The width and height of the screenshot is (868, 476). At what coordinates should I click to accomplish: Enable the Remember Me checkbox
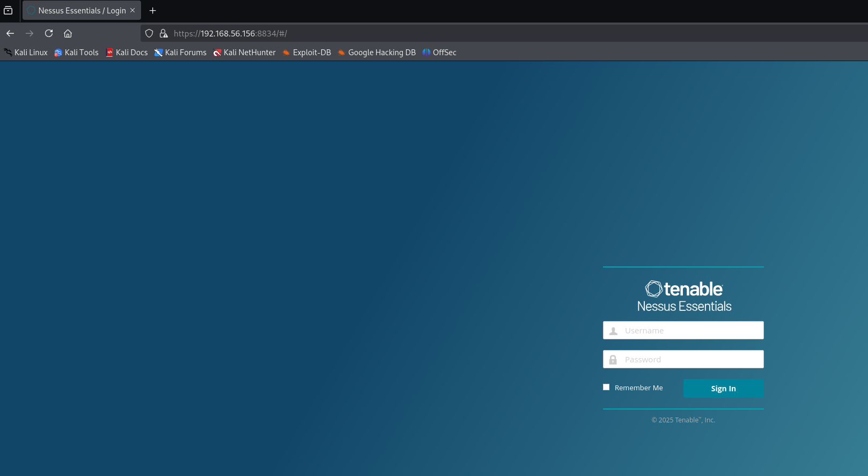[606, 387]
